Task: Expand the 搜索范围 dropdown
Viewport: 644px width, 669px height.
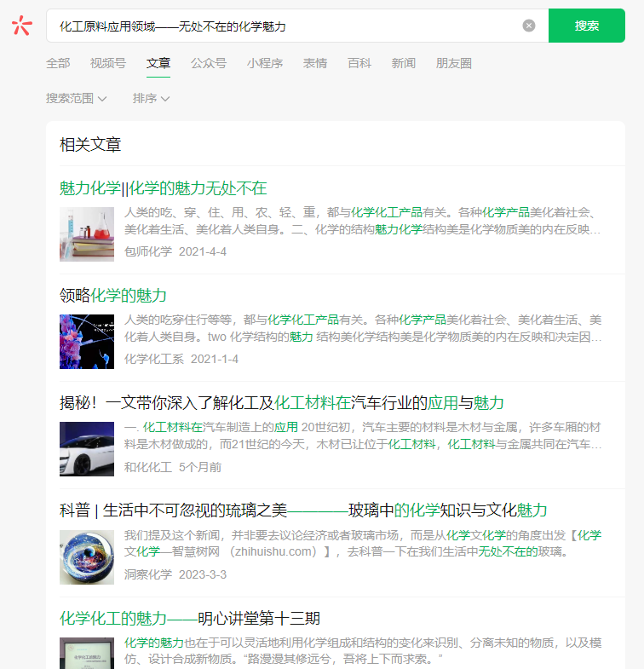Action: [x=76, y=99]
